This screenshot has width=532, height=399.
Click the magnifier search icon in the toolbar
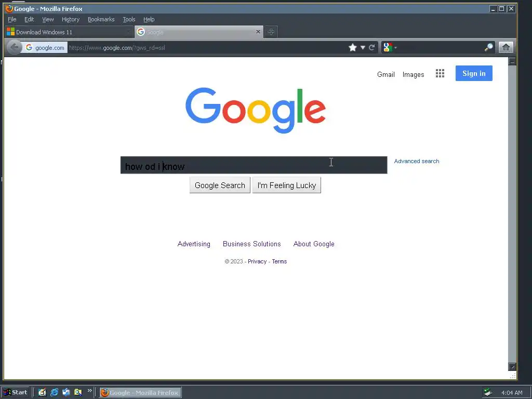click(x=488, y=47)
